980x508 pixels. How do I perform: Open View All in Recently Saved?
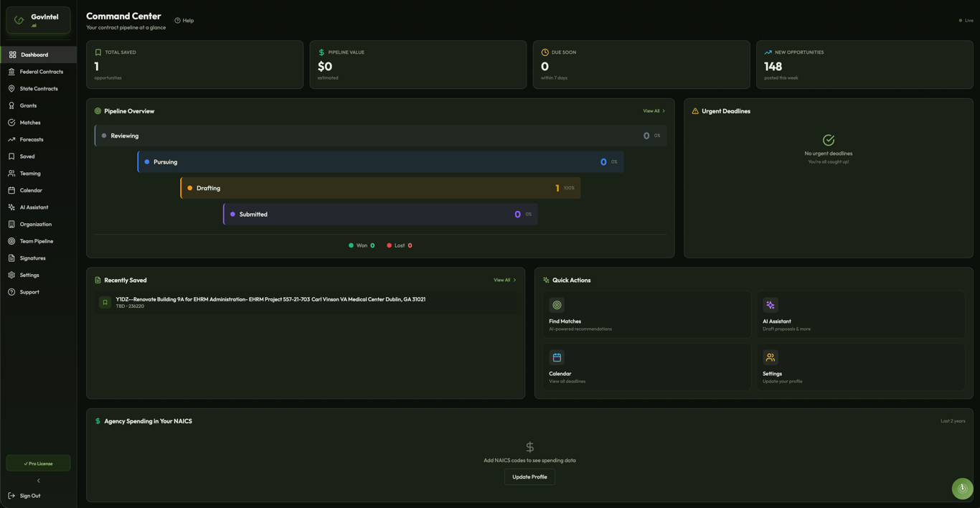tap(505, 280)
